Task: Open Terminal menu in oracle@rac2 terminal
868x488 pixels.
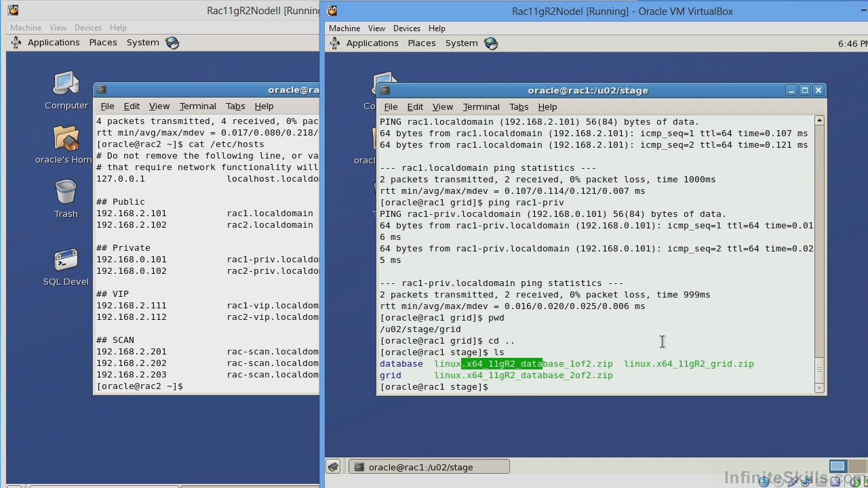Action: (198, 106)
